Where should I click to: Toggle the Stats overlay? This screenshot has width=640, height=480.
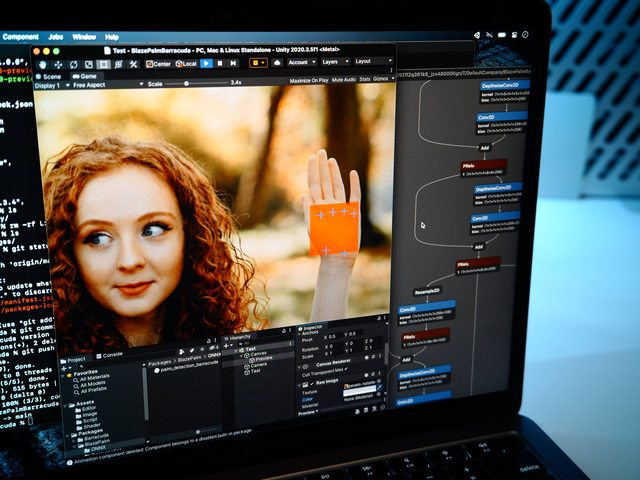pos(364,79)
